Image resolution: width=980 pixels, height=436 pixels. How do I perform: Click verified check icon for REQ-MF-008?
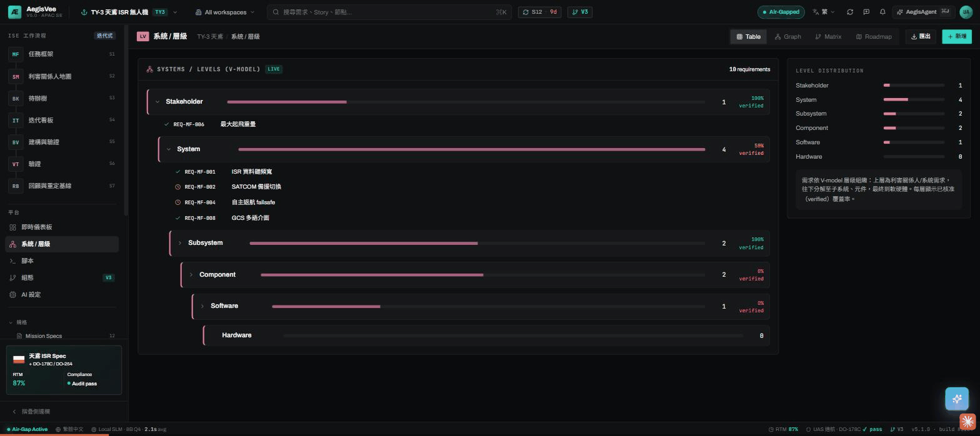[178, 218]
